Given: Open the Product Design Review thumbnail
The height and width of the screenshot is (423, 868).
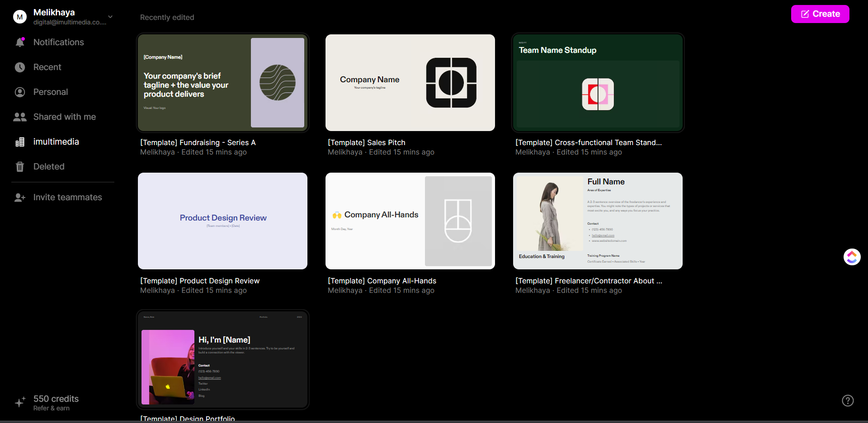Looking at the screenshot, I should coord(223,221).
